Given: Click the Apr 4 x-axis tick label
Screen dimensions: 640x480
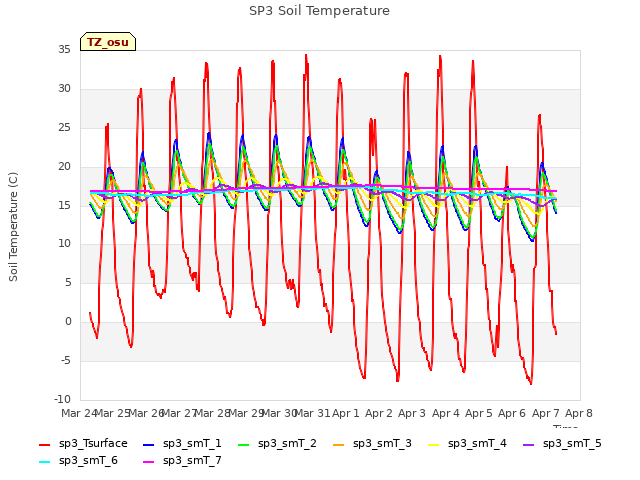Looking at the screenshot, I should click(x=445, y=413).
